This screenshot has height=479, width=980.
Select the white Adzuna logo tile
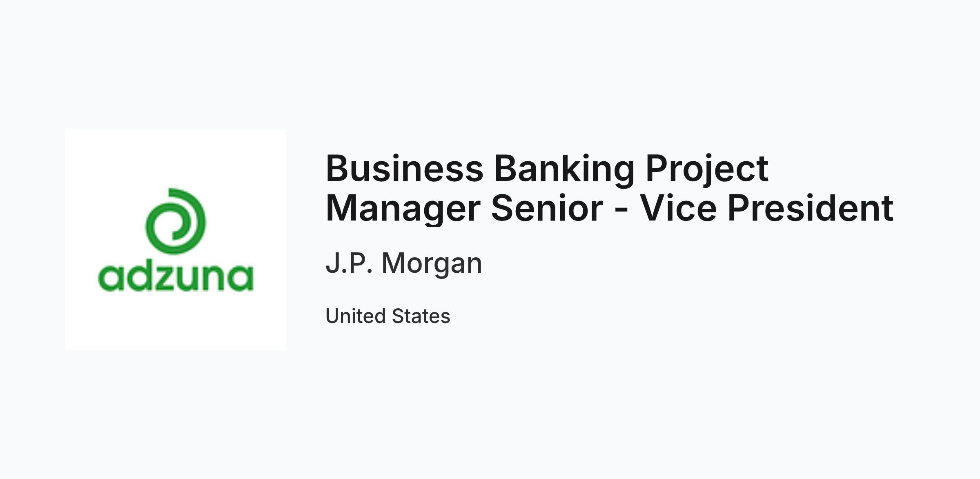176,240
